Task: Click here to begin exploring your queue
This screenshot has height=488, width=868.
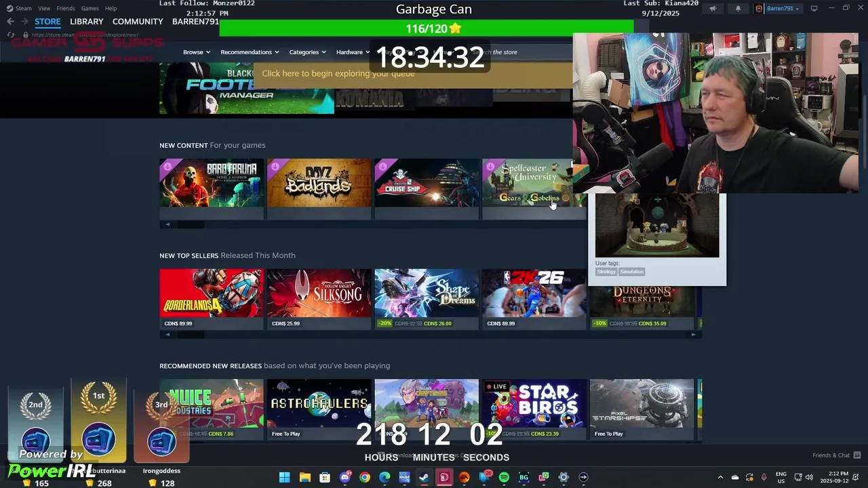Action: click(x=338, y=73)
